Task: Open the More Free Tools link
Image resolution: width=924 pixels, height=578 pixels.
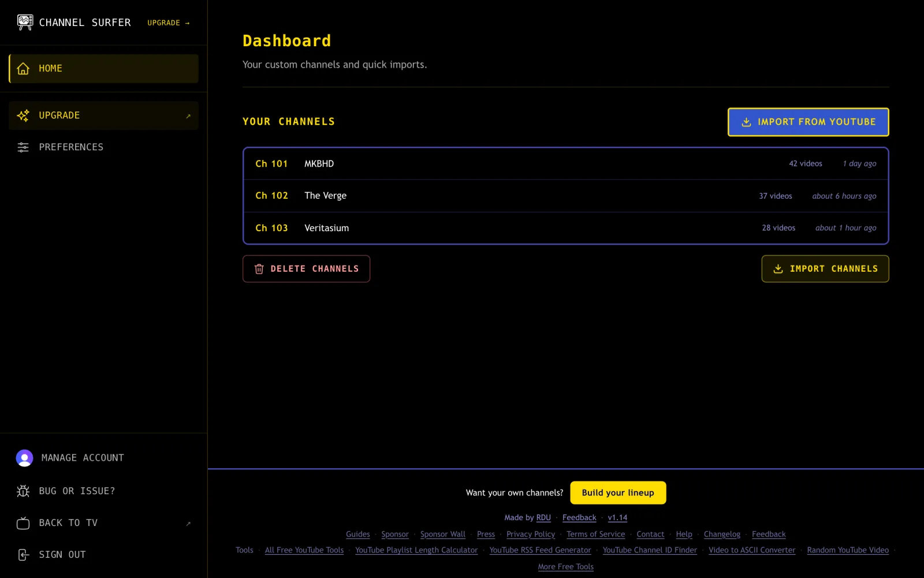Action: [x=566, y=567]
